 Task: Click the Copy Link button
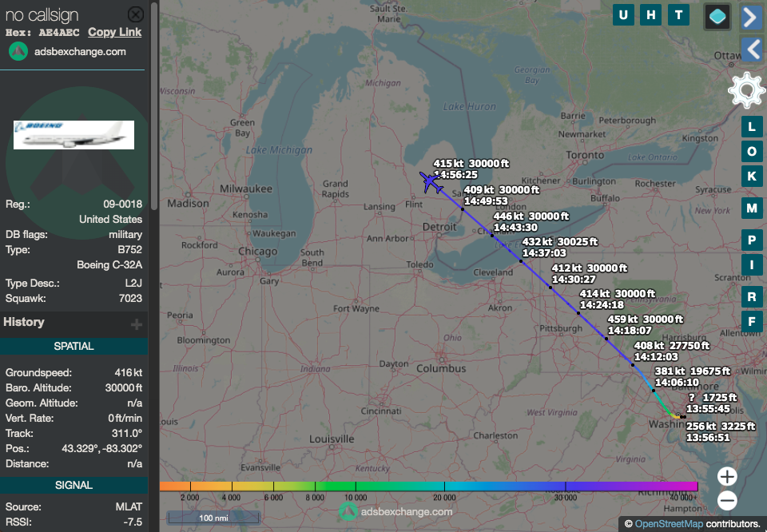click(x=114, y=32)
